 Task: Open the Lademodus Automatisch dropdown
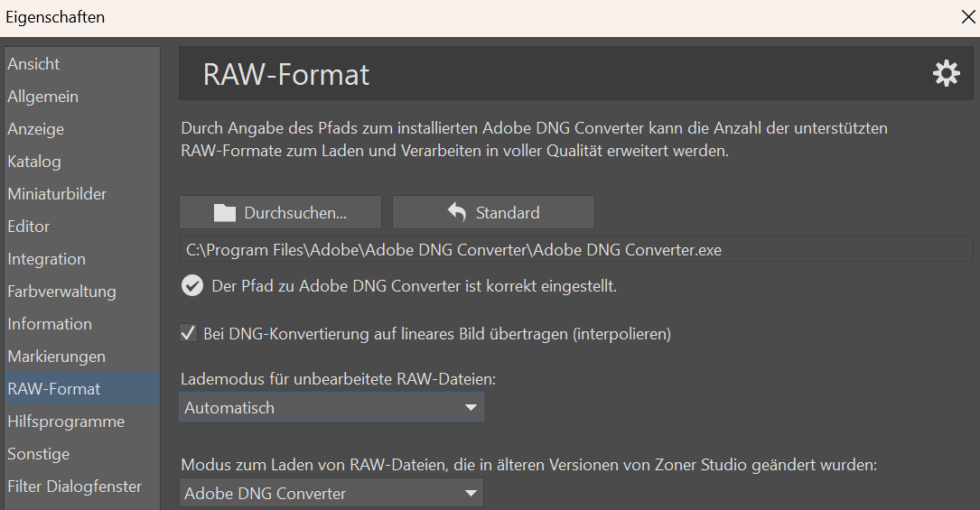pyautogui.click(x=331, y=407)
